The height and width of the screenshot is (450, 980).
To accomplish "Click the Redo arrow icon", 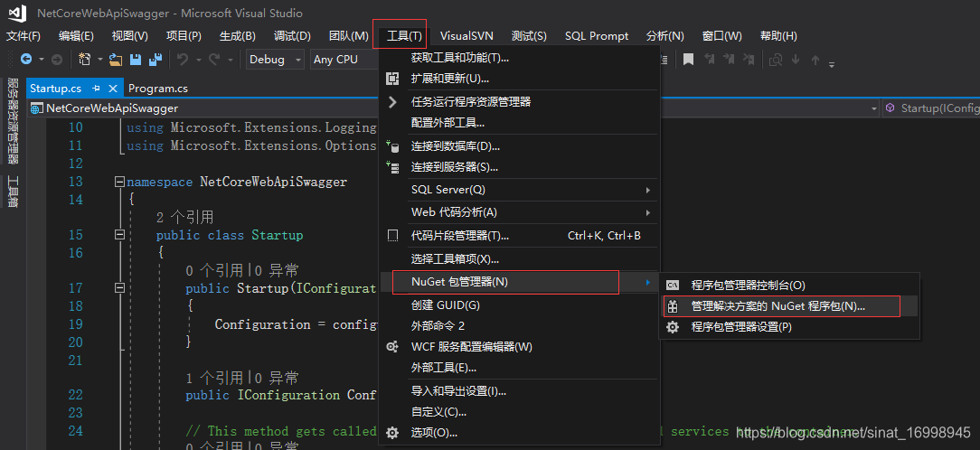I will coord(214,60).
